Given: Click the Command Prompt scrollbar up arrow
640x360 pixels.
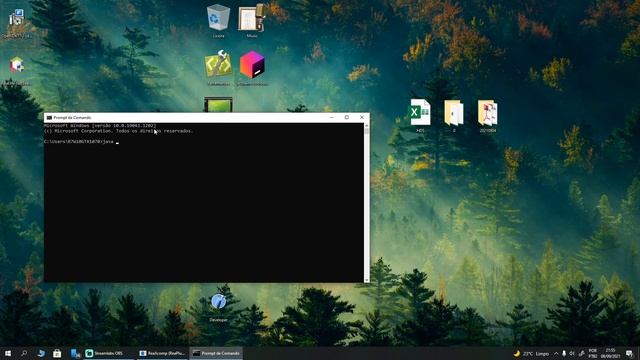Looking at the screenshot, I should (367, 125).
